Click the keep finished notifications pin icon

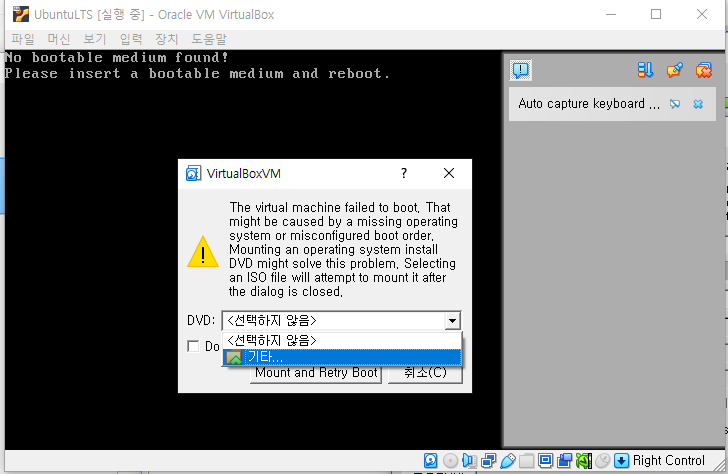[x=675, y=70]
